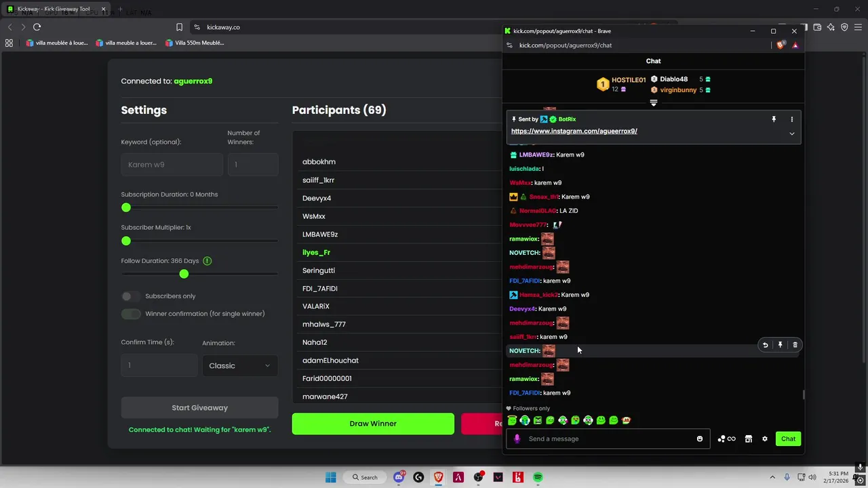Adjust the Subscriber Multiplier slider handle

[126, 241]
